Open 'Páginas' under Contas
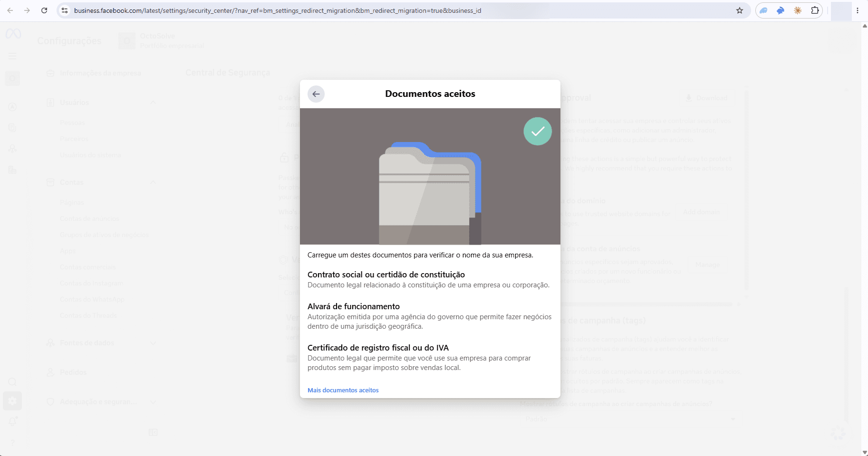The height and width of the screenshot is (456, 868). pyautogui.click(x=72, y=203)
